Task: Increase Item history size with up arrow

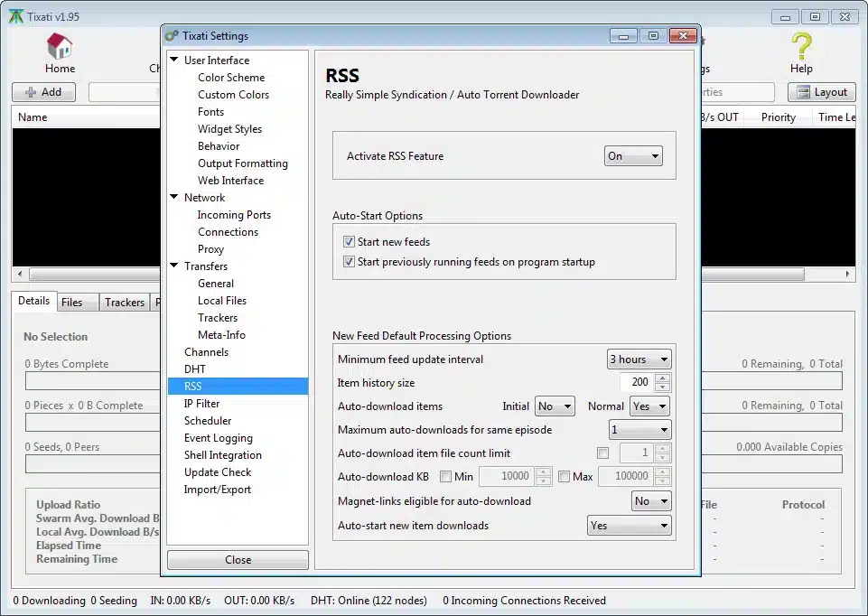Action: 663,378
